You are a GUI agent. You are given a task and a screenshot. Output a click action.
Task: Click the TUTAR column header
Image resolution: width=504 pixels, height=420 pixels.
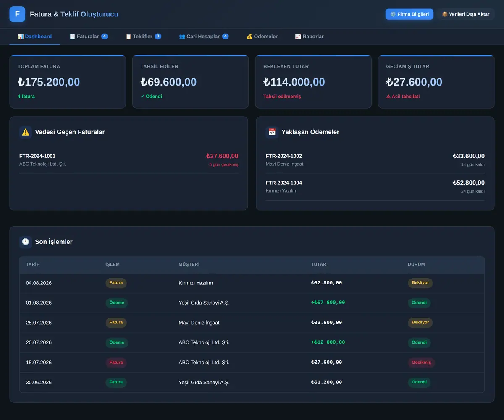click(x=319, y=265)
